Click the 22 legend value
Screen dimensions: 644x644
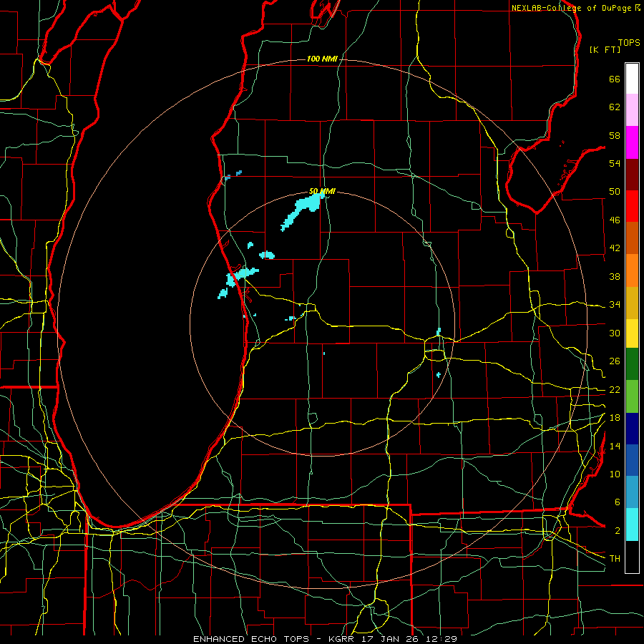[615, 389]
